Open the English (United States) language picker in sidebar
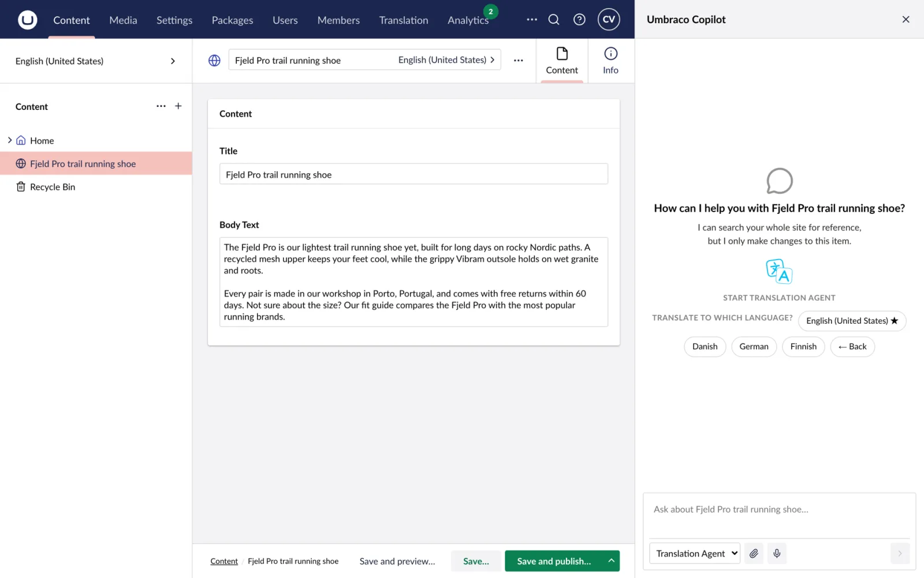 [96, 61]
